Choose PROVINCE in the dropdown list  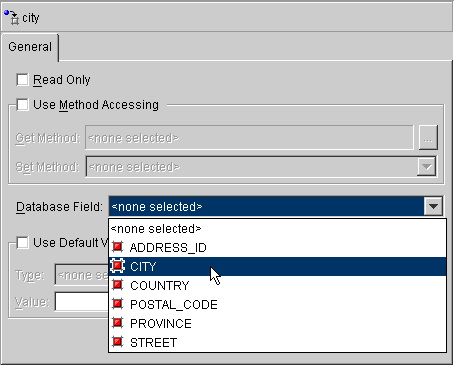pos(277,323)
